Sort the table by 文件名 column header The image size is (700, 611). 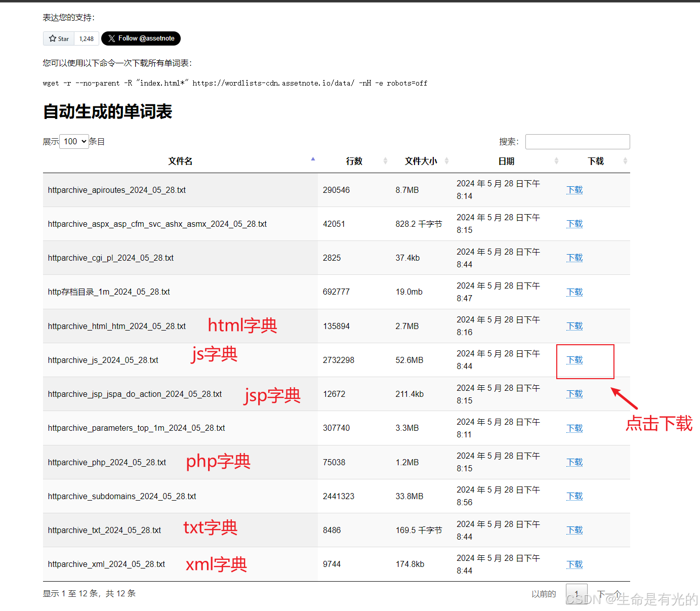click(180, 160)
